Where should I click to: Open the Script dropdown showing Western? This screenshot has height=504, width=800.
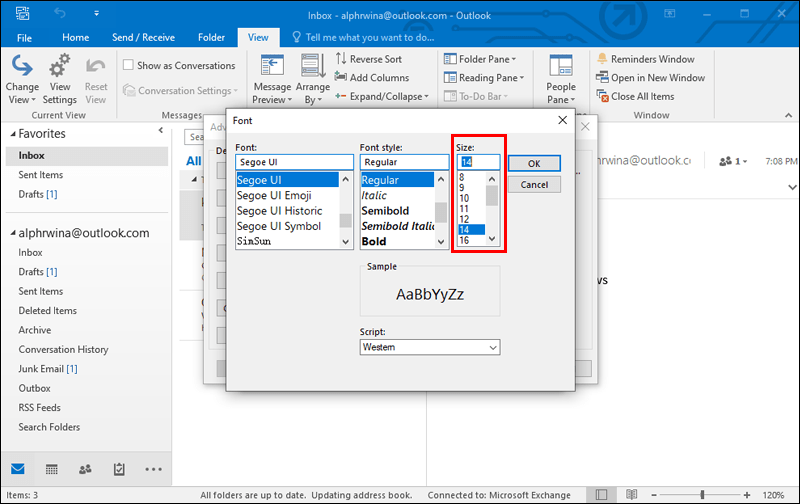point(430,347)
